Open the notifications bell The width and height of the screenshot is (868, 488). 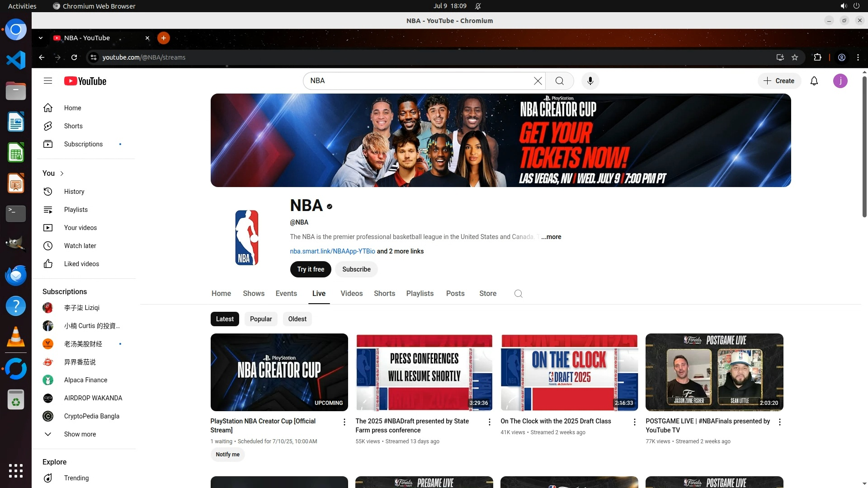(814, 81)
